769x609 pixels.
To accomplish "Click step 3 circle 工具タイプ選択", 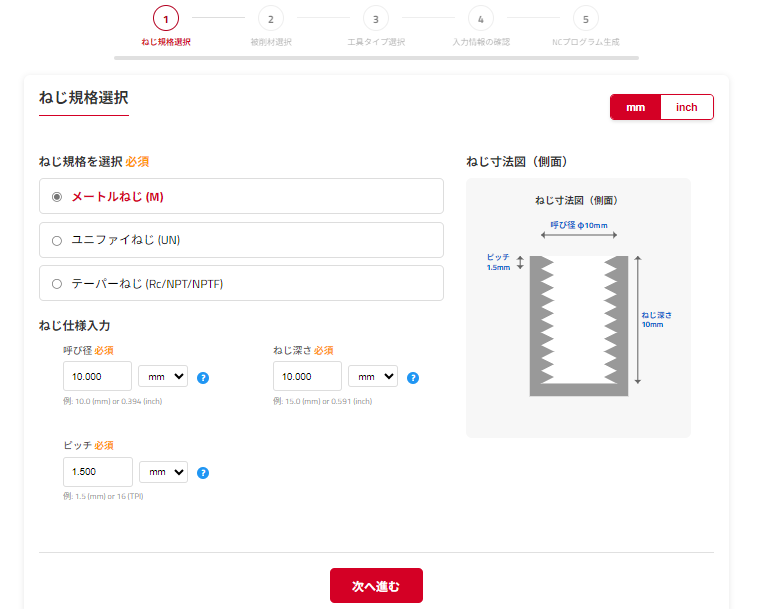I will tap(375, 18).
